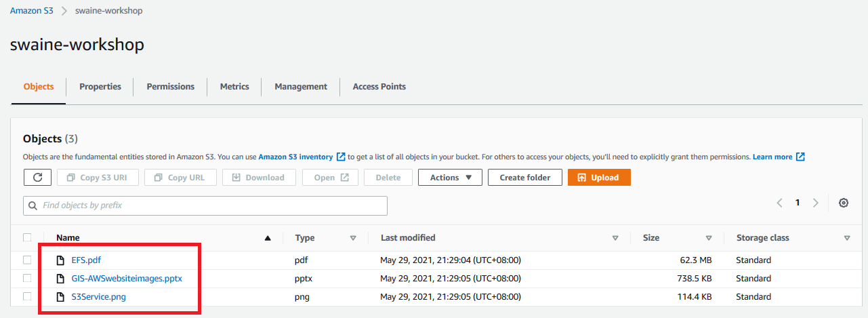Tick the select-all objects checkbox
Screen dimensions: 868x318
pyautogui.click(x=27, y=237)
